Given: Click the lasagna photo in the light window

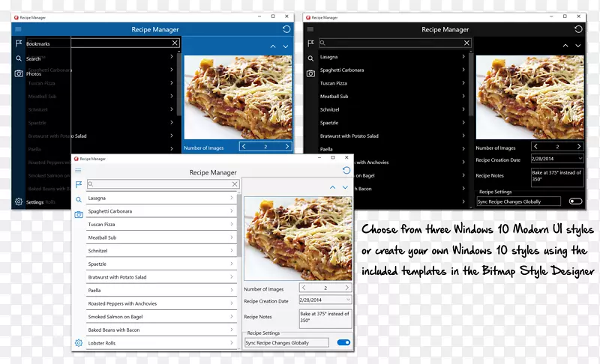Looking at the screenshot, I should 298,238.
